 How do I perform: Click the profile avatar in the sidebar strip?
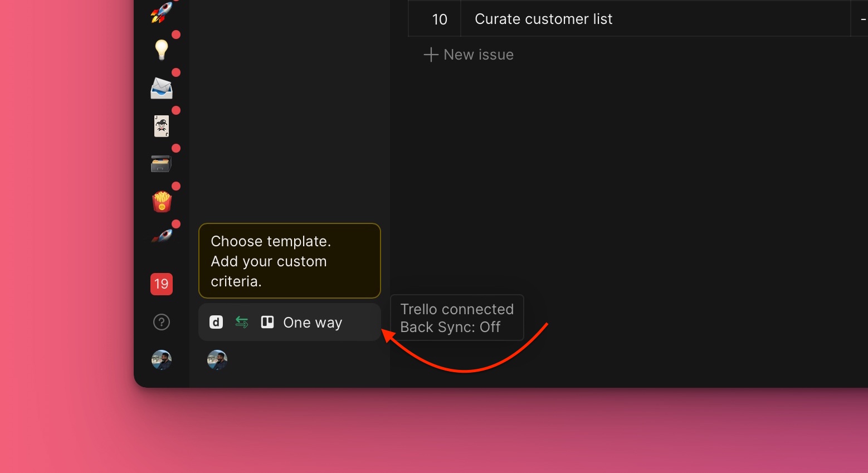coord(162,360)
